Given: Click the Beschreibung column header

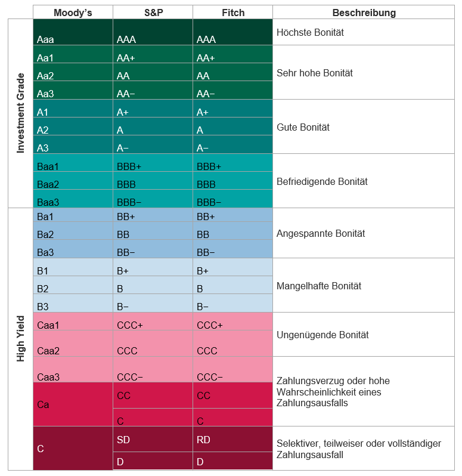Looking at the screenshot, I should pyautogui.click(x=364, y=13).
